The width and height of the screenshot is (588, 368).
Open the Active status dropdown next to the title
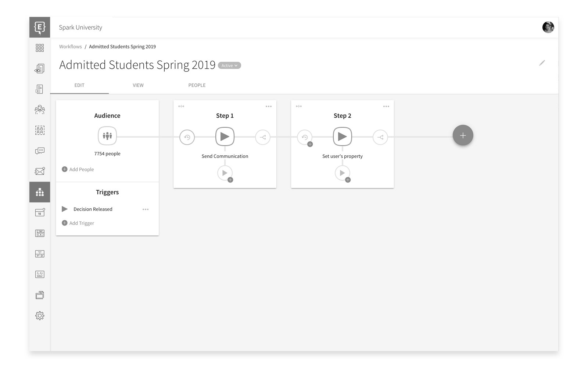click(x=229, y=65)
